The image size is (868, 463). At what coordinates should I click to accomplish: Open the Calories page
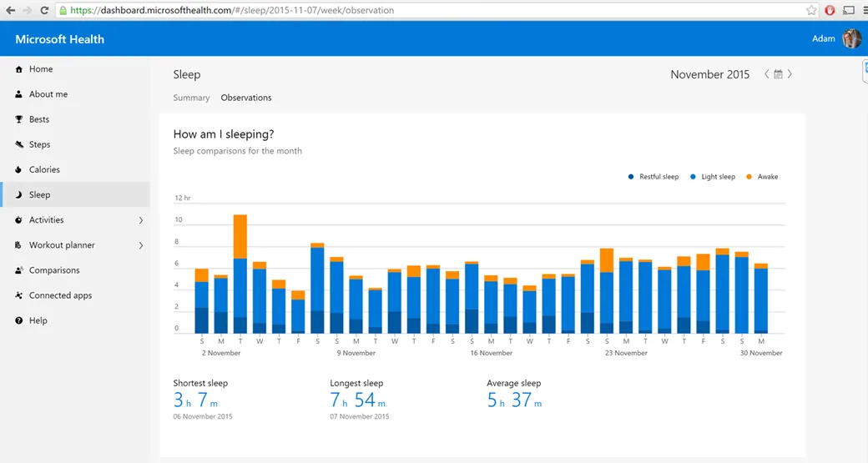(x=75, y=170)
